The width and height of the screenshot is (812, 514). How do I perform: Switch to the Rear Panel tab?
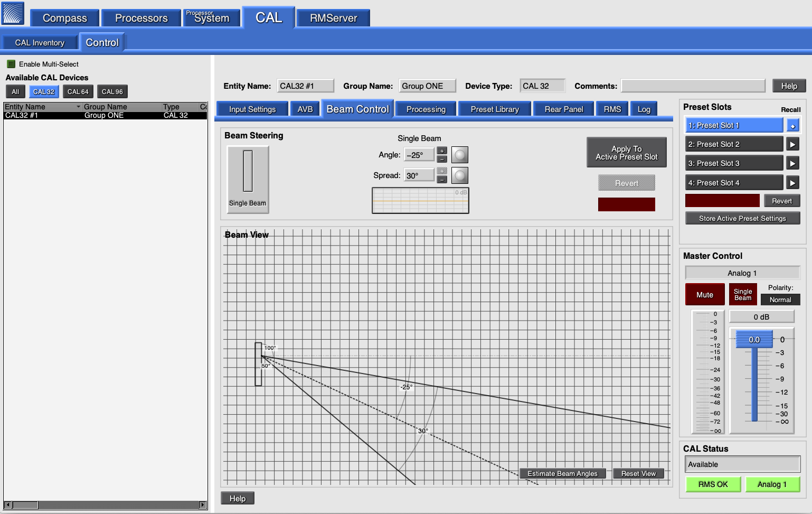(564, 109)
